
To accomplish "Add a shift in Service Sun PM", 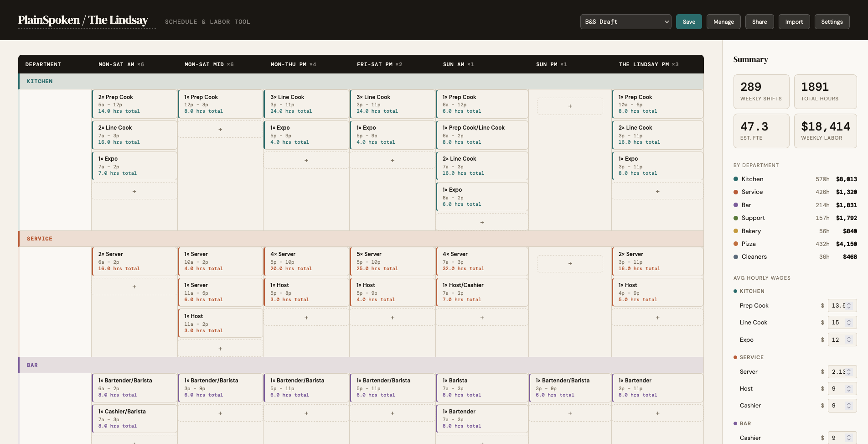I will (x=570, y=264).
